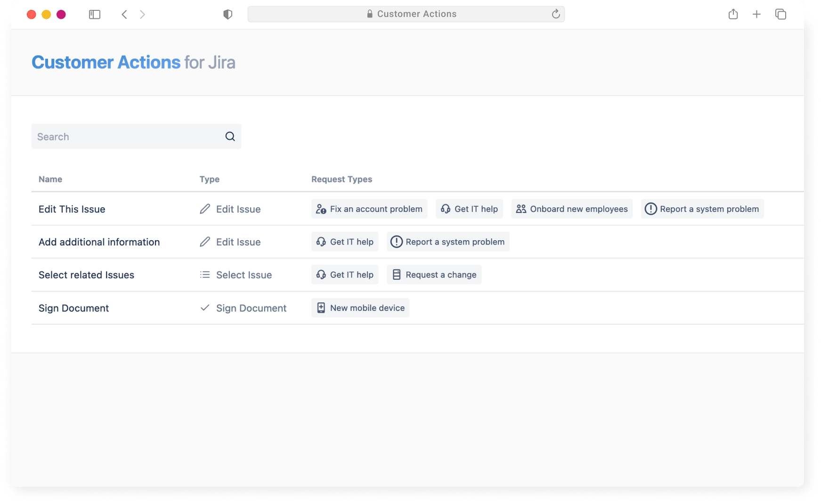Click the mobile device icon in New mobile device tag
This screenshot has height=504, width=821.
(x=321, y=308)
